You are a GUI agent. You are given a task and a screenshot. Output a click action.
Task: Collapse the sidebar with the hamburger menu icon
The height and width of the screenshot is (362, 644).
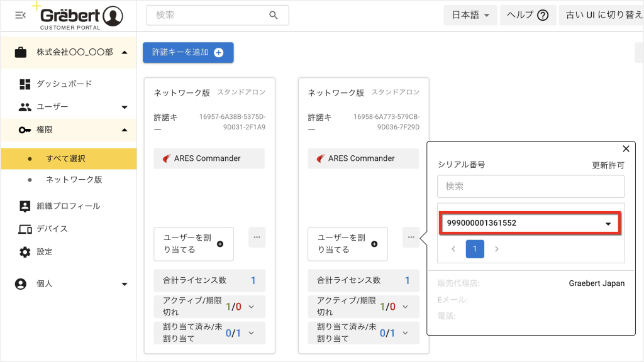click(x=20, y=15)
